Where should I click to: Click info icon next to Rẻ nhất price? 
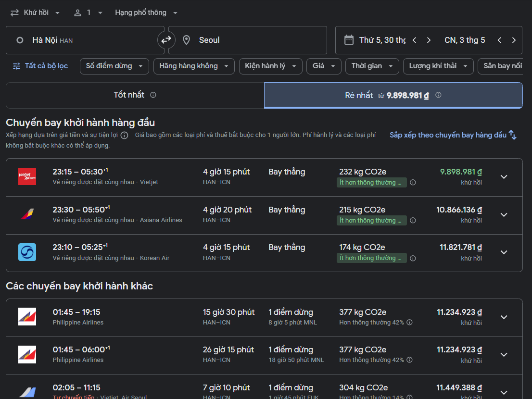(x=438, y=95)
